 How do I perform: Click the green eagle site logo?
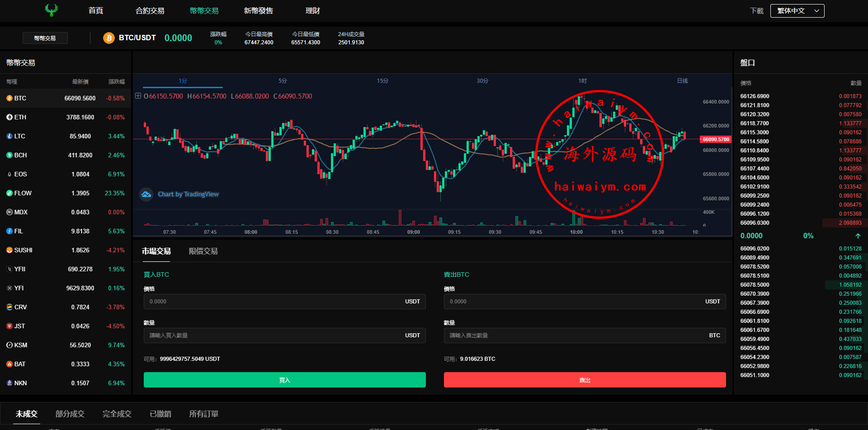point(52,10)
